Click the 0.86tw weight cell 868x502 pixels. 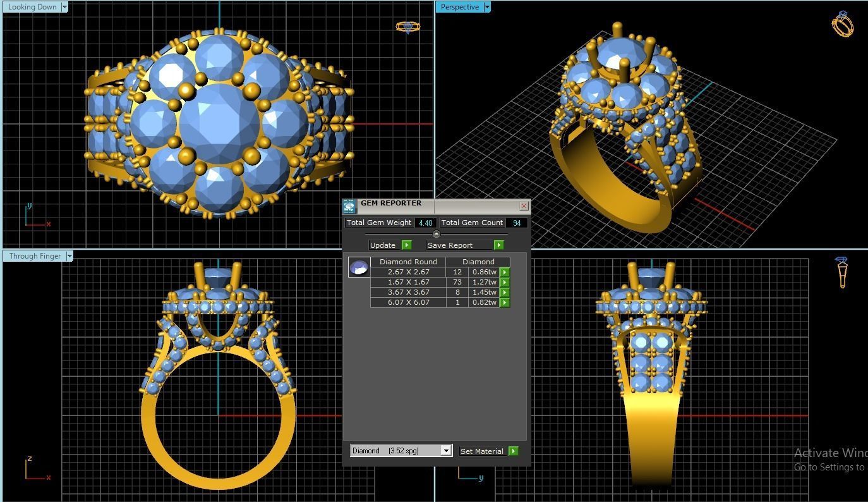484,272
